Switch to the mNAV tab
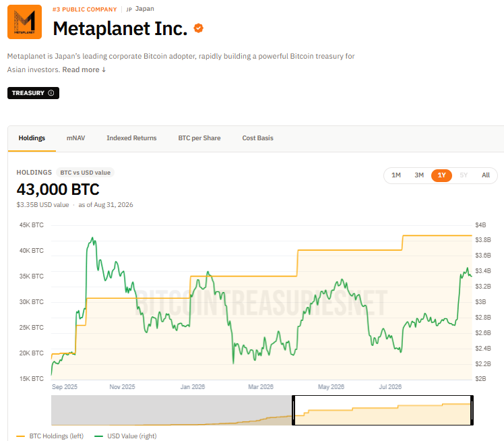504x441 pixels. pyautogui.click(x=76, y=138)
